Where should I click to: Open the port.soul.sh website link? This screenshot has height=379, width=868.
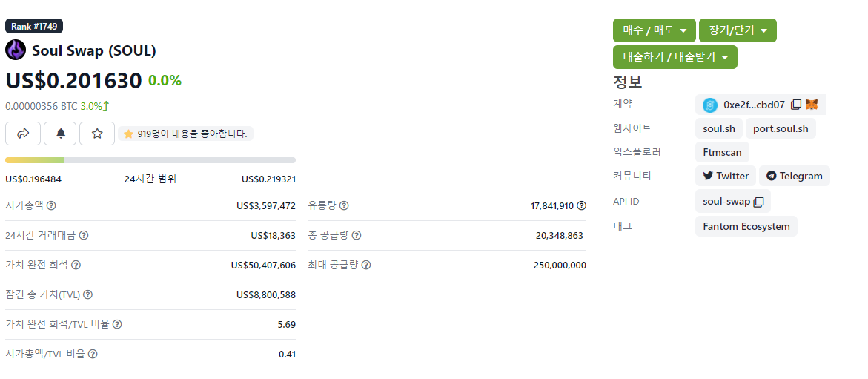(781, 128)
